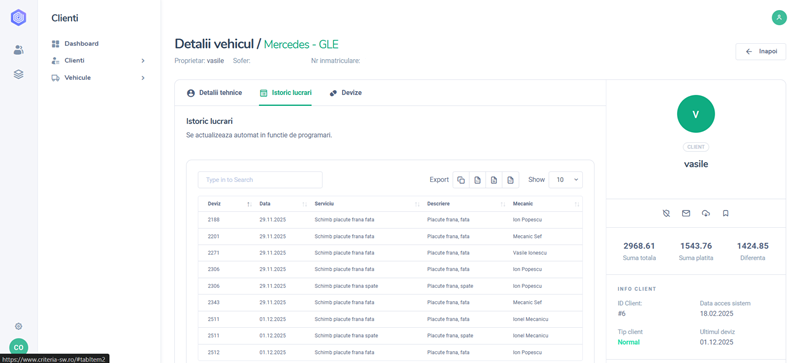Viewport: 800px width, 363px height.
Task: Click the large green V client avatar
Action: 695,114
